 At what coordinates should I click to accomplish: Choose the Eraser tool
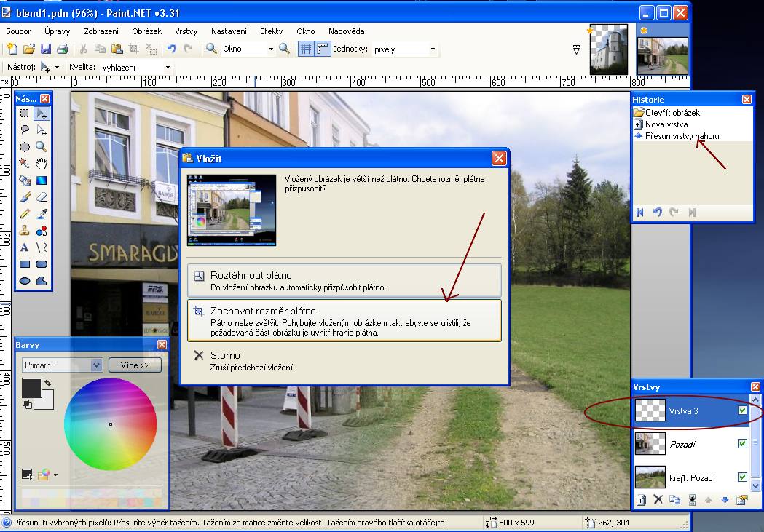click(42, 196)
